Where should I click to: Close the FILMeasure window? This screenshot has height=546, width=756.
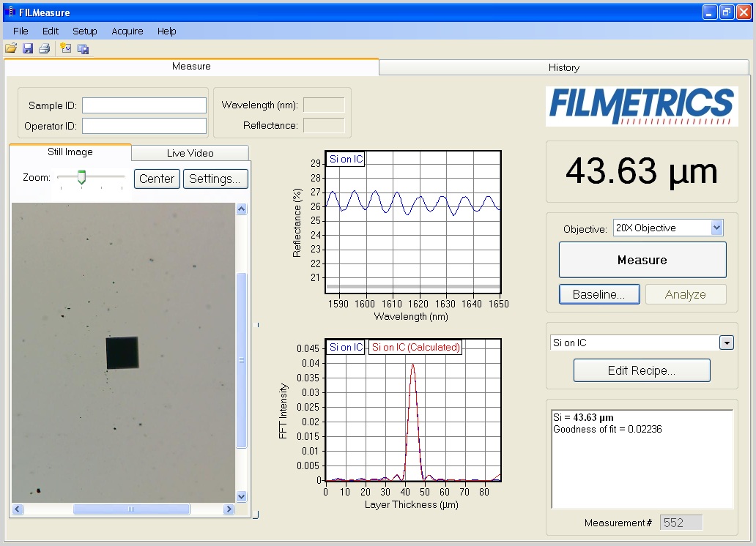pos(744,12)
